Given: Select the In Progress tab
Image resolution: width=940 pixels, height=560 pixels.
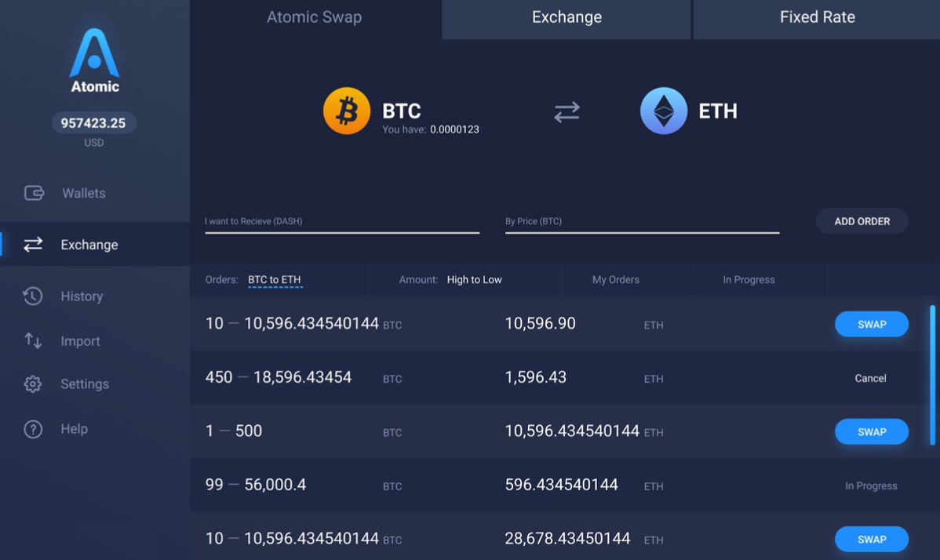Looking at the screenshot, I should 749,280.
